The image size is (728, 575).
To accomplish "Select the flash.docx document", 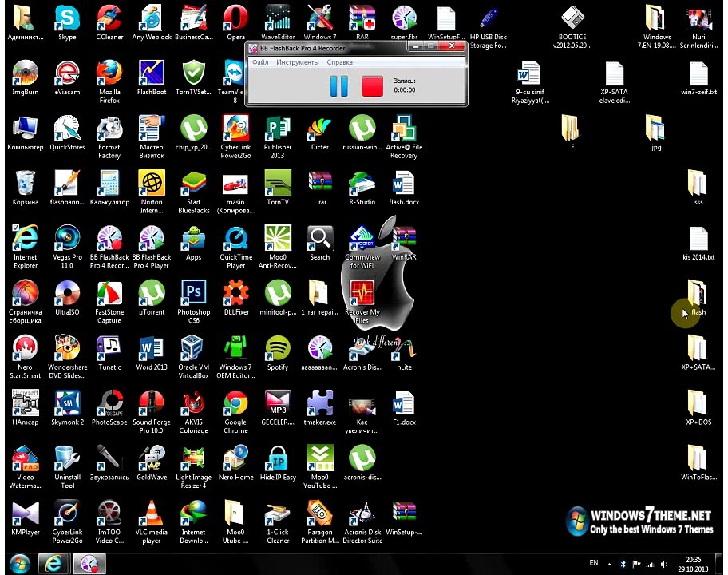I will pos(404,188).
